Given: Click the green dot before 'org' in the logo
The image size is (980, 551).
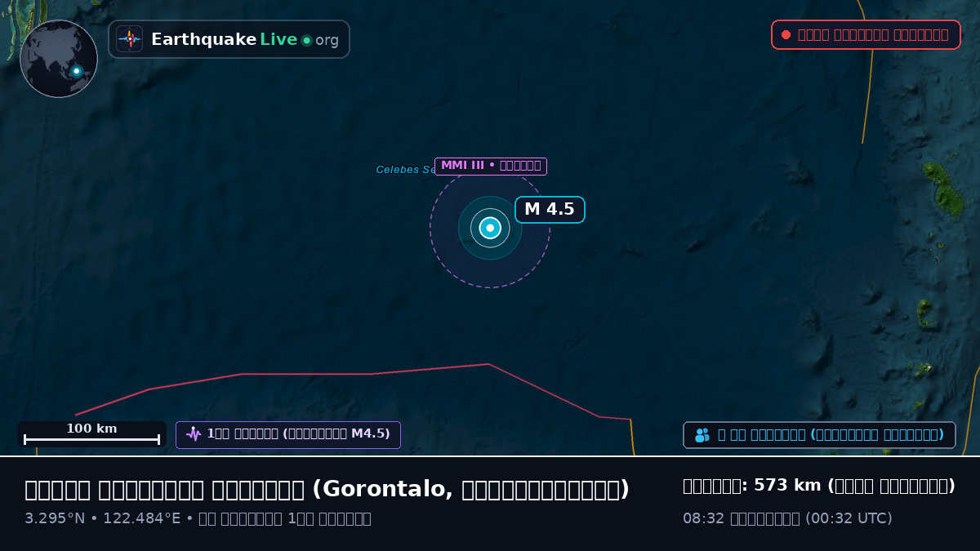Looking at the screenshot, I should tap(306, 40).
